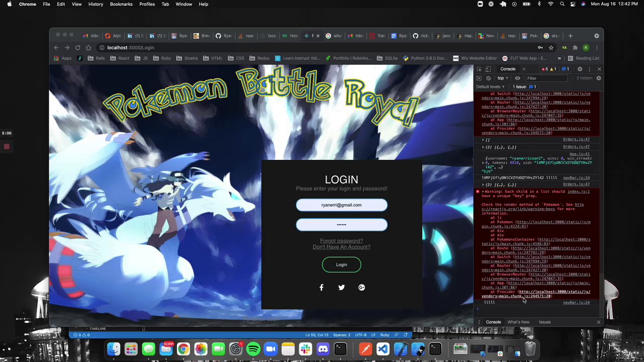Screen dimensions: 644x362
Task: Open Chrome extensions puzzle icon
Action: coord(575,48)
